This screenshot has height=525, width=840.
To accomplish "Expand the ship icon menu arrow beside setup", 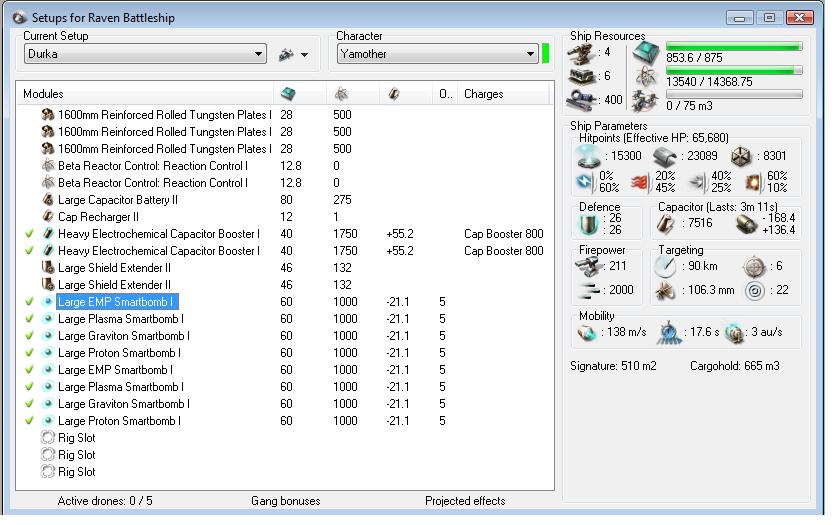I will 304,55.
